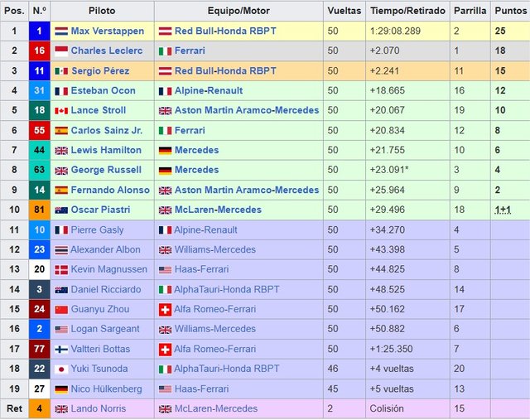Click the Vueltas column header

pyautogui.click(x=344, y=11)
